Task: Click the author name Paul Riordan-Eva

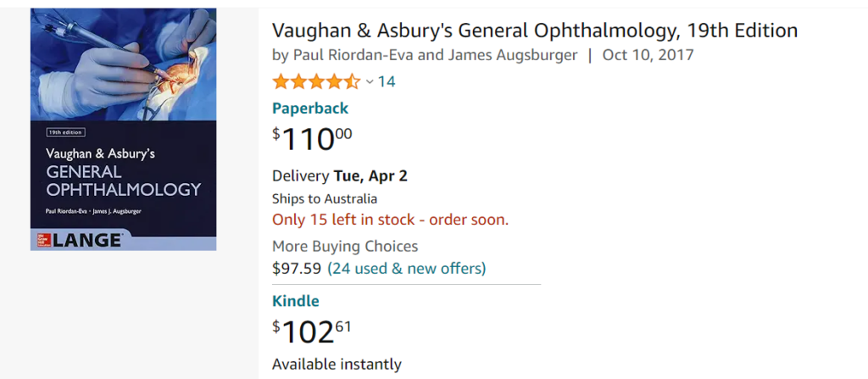Action: tap(353, 56)
